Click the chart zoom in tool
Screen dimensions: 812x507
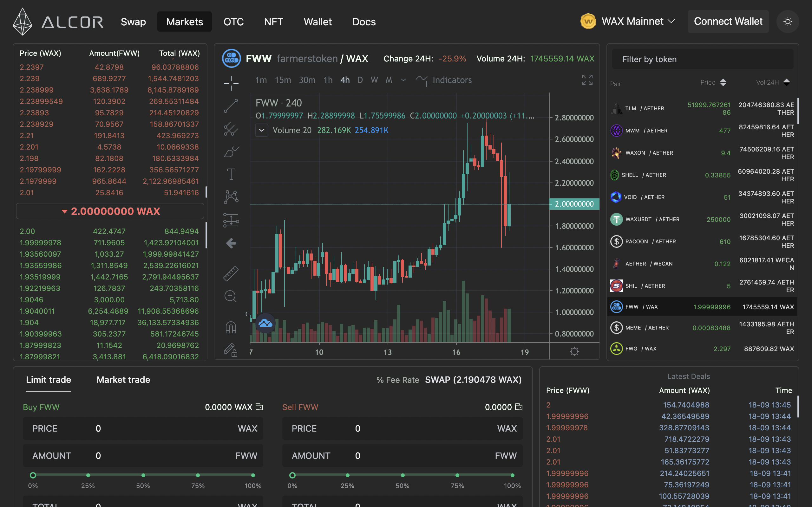230,296
